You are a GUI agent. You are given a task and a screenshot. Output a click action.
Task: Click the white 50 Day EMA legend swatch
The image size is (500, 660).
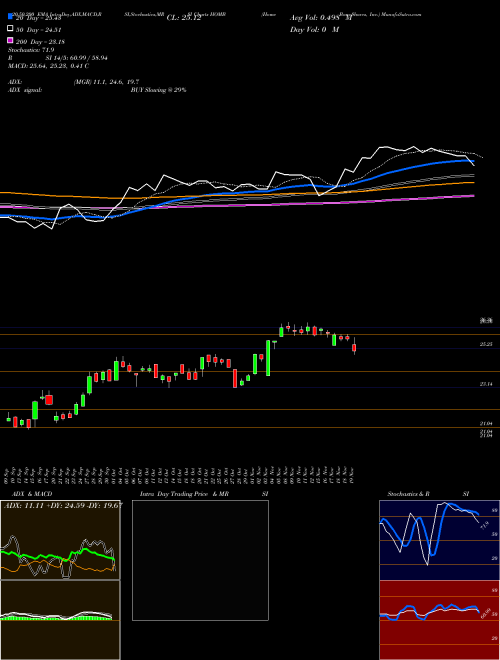point(10,29)
